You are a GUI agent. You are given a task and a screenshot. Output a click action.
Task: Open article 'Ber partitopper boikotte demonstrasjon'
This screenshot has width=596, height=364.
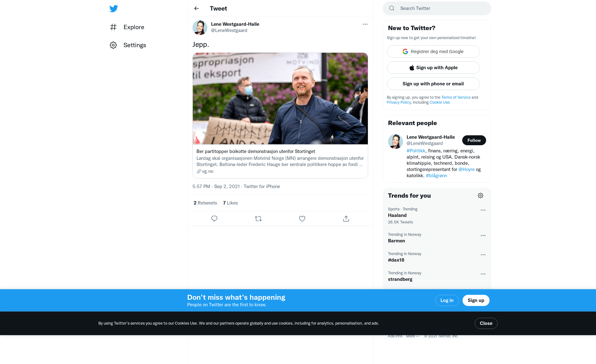pyautogui.click(x=256, y=151)
